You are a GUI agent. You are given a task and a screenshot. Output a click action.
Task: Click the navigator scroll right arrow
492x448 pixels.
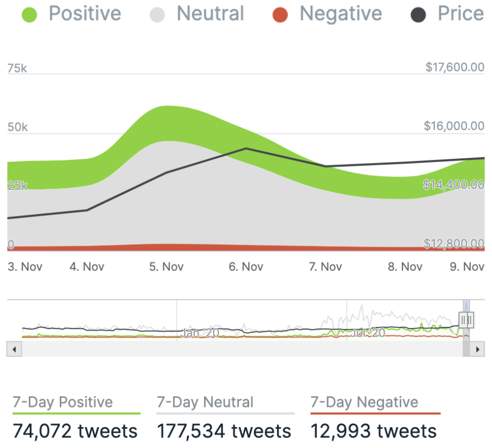(478, 349)
